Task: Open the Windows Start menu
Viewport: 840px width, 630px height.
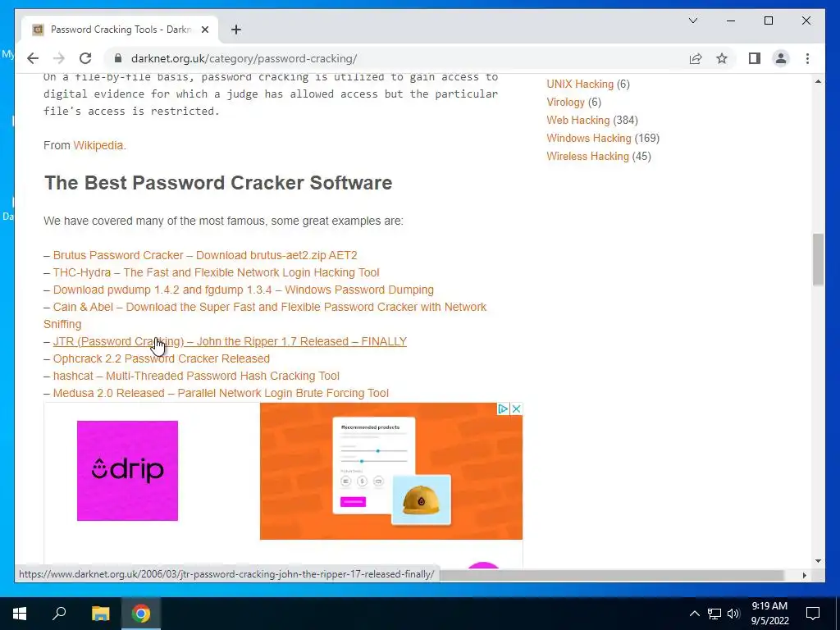Action: pyautogui.click(x=20, y=614)
